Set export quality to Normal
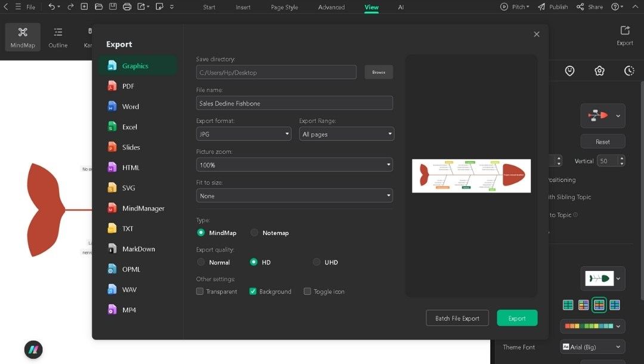 tap(201, 262)
